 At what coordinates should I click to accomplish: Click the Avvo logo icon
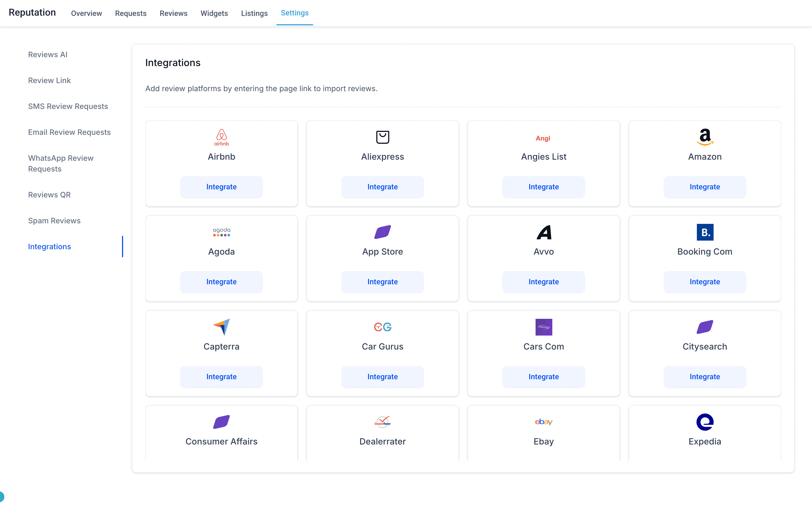(x=544, y=232)
